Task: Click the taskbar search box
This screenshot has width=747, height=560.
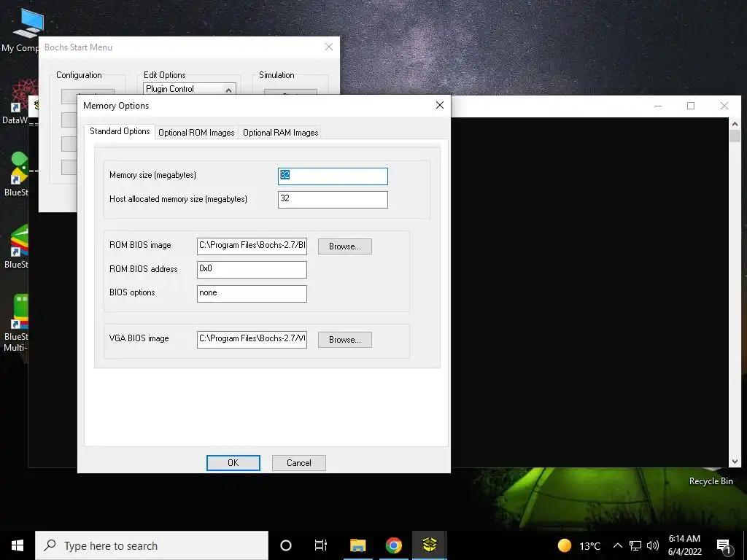Action: 152,545
